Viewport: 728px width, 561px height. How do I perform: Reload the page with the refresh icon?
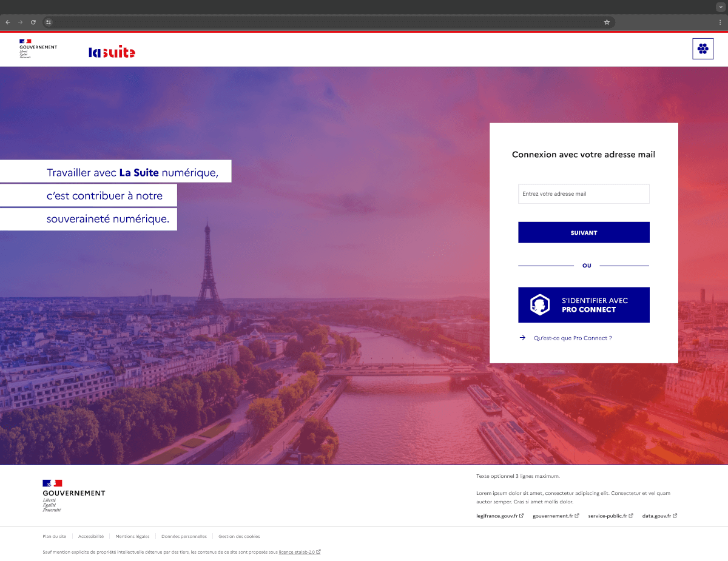[33, 22]
